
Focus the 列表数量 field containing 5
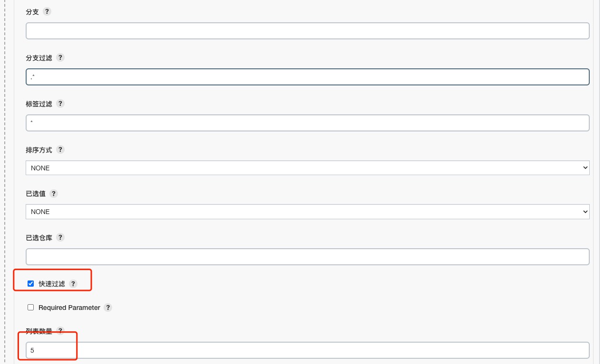pos(307,350)
